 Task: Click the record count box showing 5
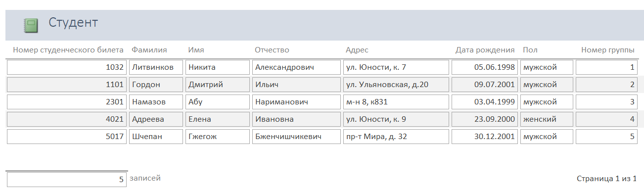pyautogui.click(x=67, y=180)
